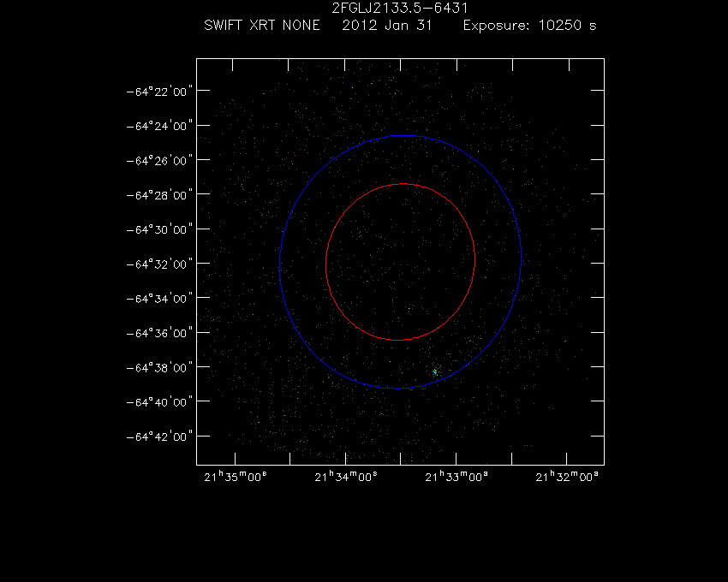Click declination label -64°26'00"
Screen dimensions: 728x582
coord(159,161)
